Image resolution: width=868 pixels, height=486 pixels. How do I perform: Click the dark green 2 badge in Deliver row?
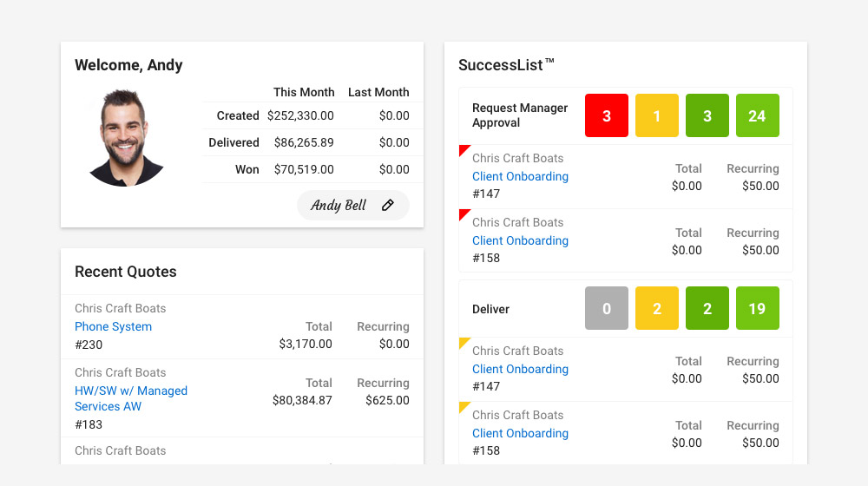(x=707, y=308)
